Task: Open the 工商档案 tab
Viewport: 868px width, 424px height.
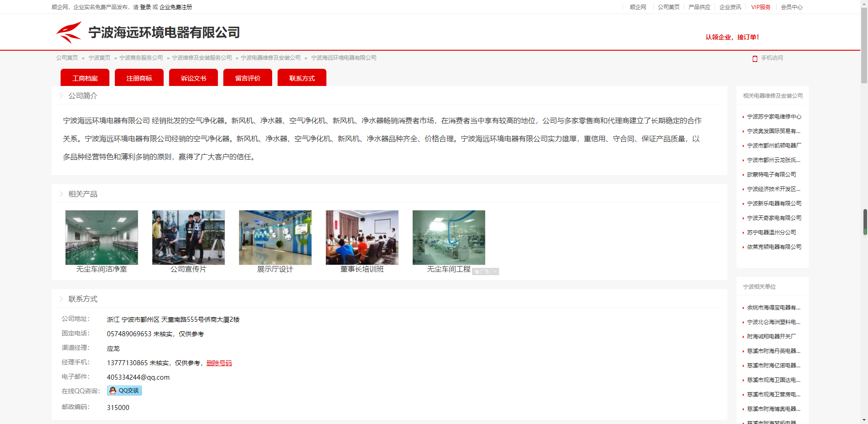Action: coord(85,78)
